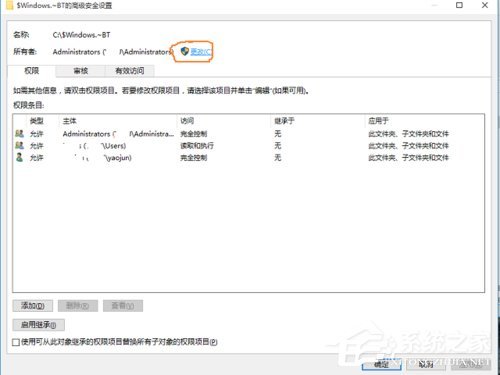Click the folder icon in title bar
Screen dimensions: 500x375
10,5
